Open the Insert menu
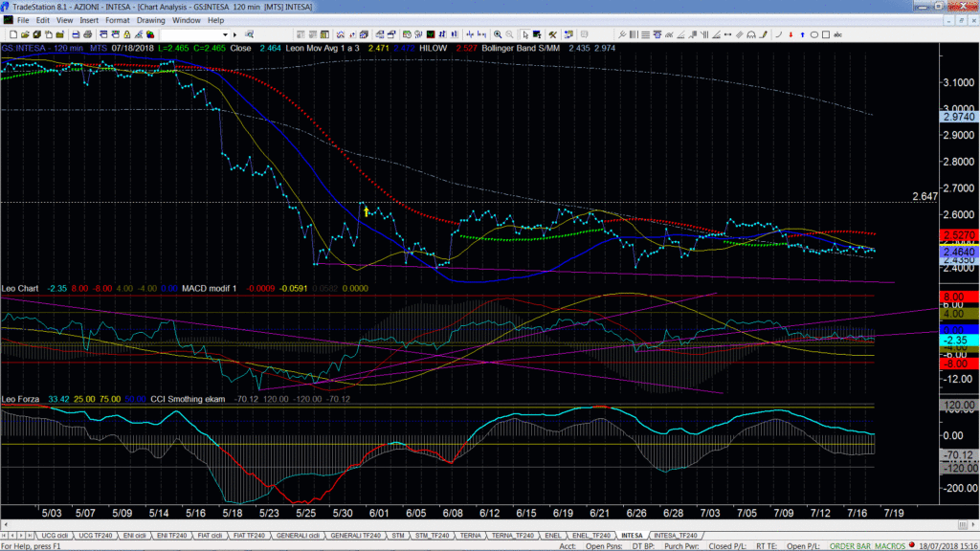Image resolution: width=980 pixels, height=551 pixels. point(89,21)
